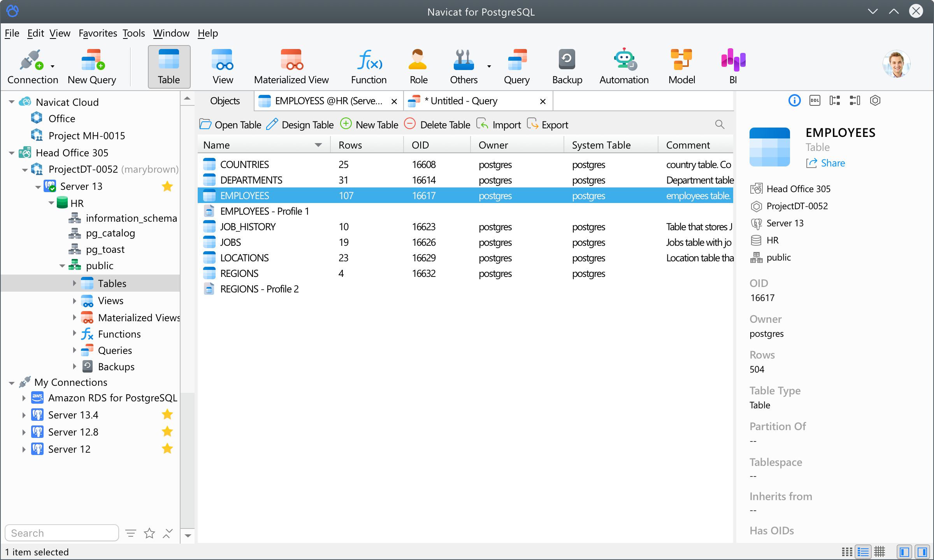Click the navigation pane Search field
Image resolution: width=934 pixels, height=560 pixels.
62,533
